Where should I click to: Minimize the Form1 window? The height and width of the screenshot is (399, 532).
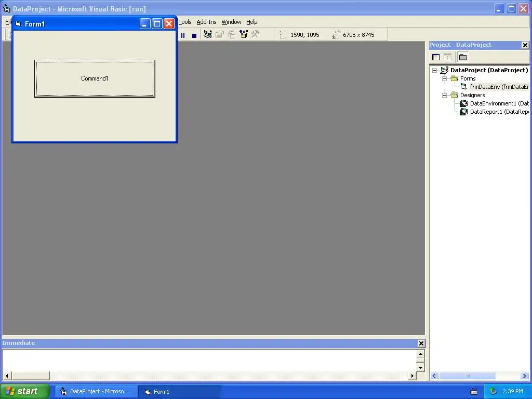(145, 24)
